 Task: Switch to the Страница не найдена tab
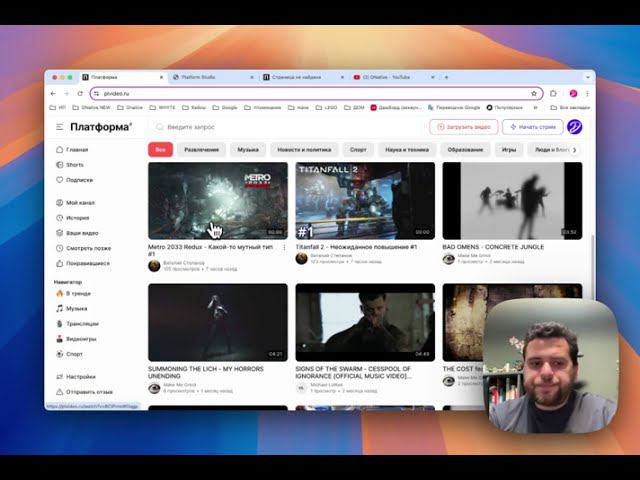[x=304, y=77]
